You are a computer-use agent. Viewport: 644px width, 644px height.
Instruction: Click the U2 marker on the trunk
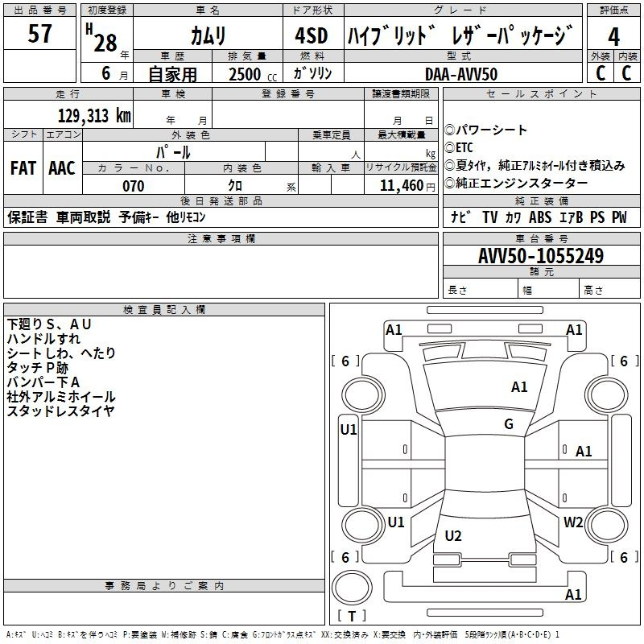453,536
